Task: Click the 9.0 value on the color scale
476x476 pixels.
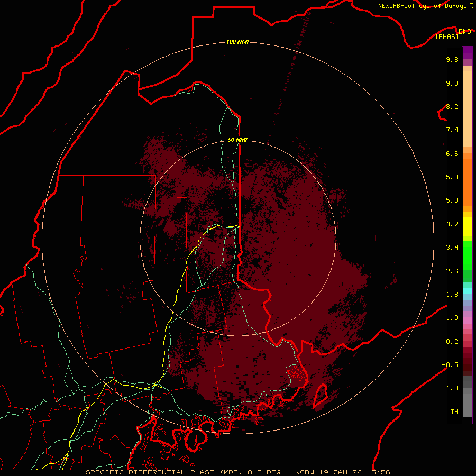Action: click(452, 83)
